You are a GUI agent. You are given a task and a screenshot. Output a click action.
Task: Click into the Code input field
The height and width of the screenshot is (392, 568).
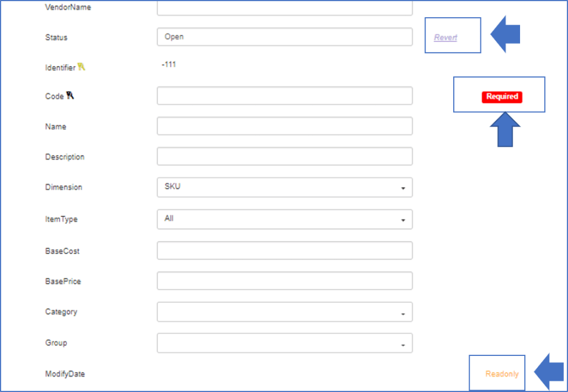(285, 96)
